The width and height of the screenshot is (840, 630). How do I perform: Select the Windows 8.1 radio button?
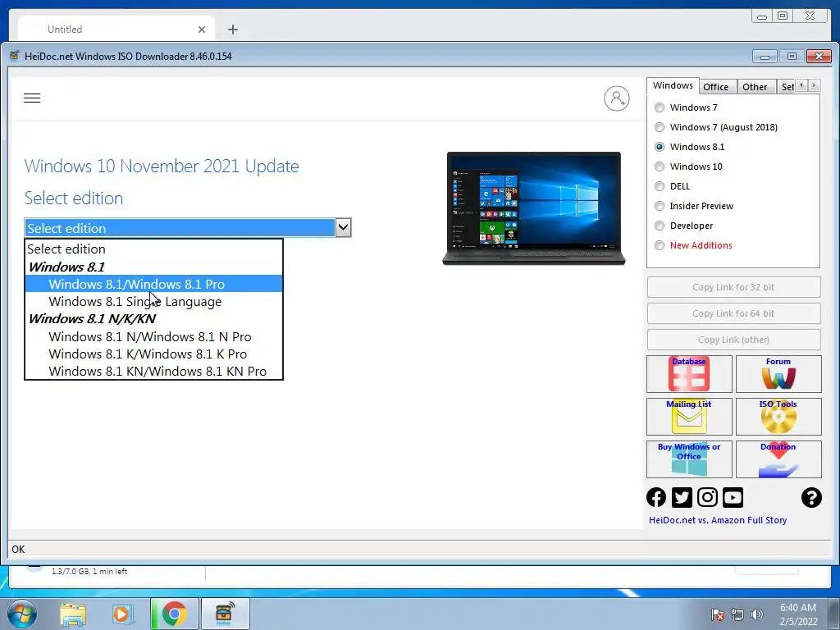click(x=660, y=147)
